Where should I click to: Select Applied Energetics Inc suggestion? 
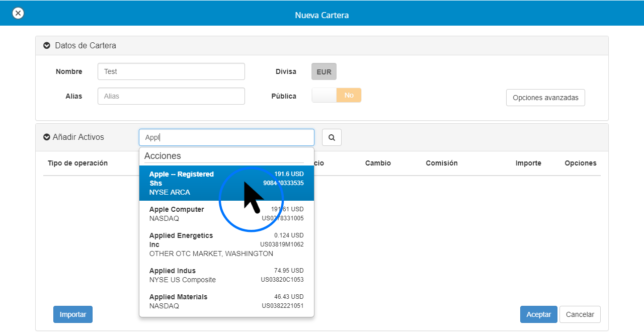coord(226,244)
